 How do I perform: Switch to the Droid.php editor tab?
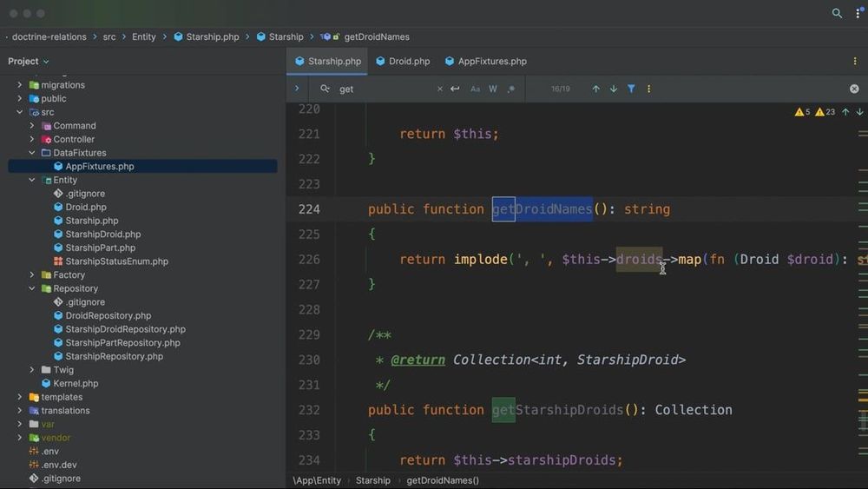pyautogui.click(x=403, y=61)
